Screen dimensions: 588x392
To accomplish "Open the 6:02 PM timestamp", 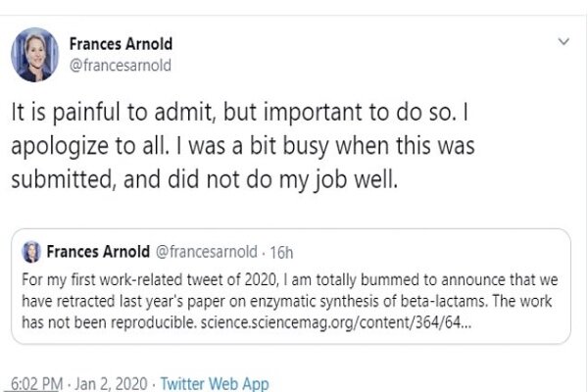I will tap(37, 384).
